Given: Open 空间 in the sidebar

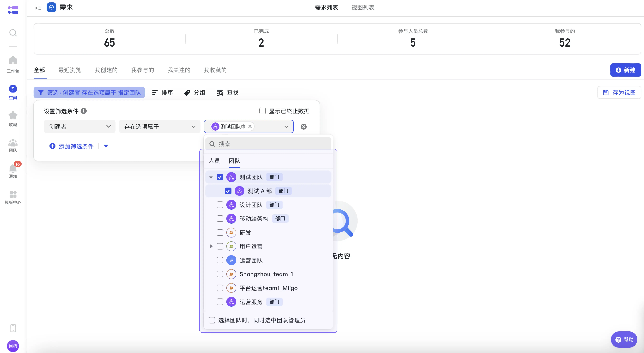Looking at the screenshot, I should (13, 92).
